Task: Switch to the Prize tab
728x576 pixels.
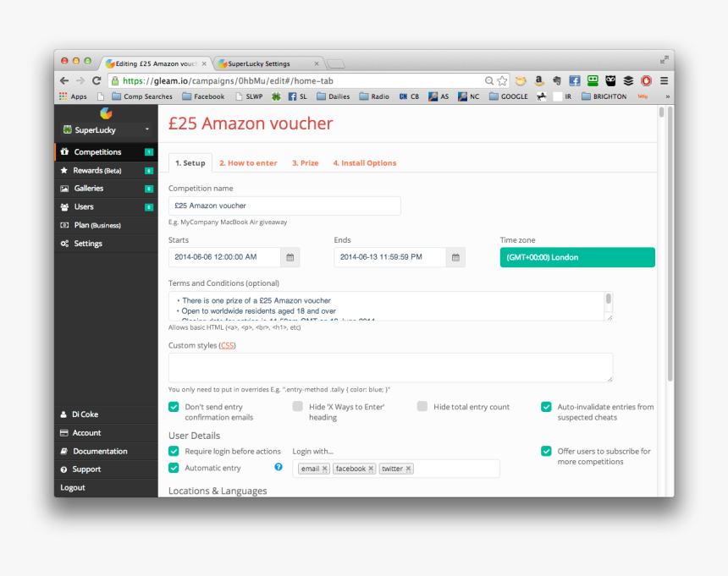Action: click(305, 163)
